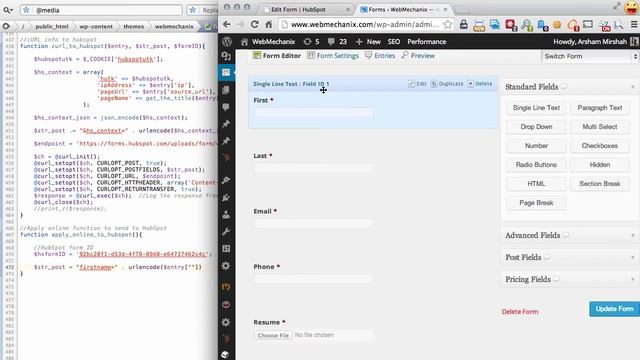
Task: Click the WordPress logo in admin bar
Action: pos(227,42)
